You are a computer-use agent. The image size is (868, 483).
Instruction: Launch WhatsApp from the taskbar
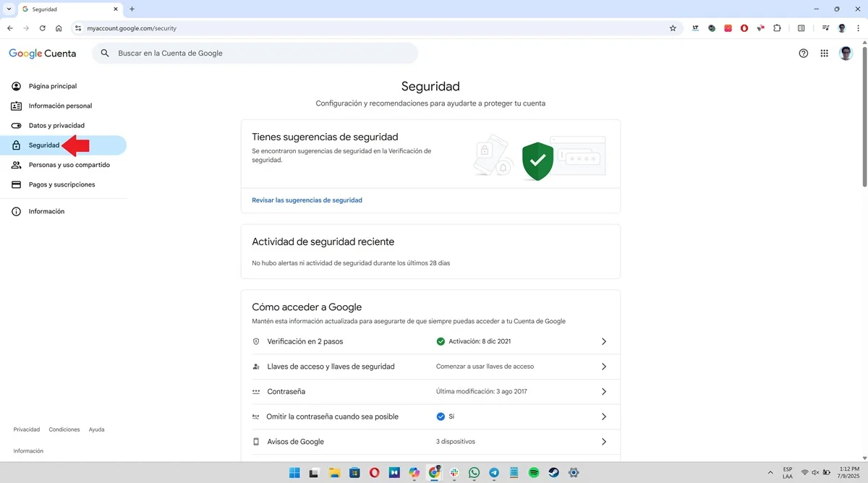[x=474, y=472]
